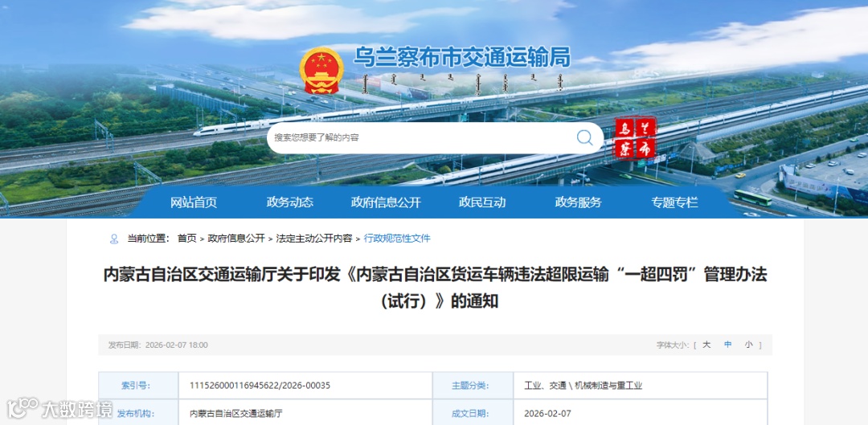868x425 pixels.
Task: Open the 网站首页 menu item
Action: (194, 202)
